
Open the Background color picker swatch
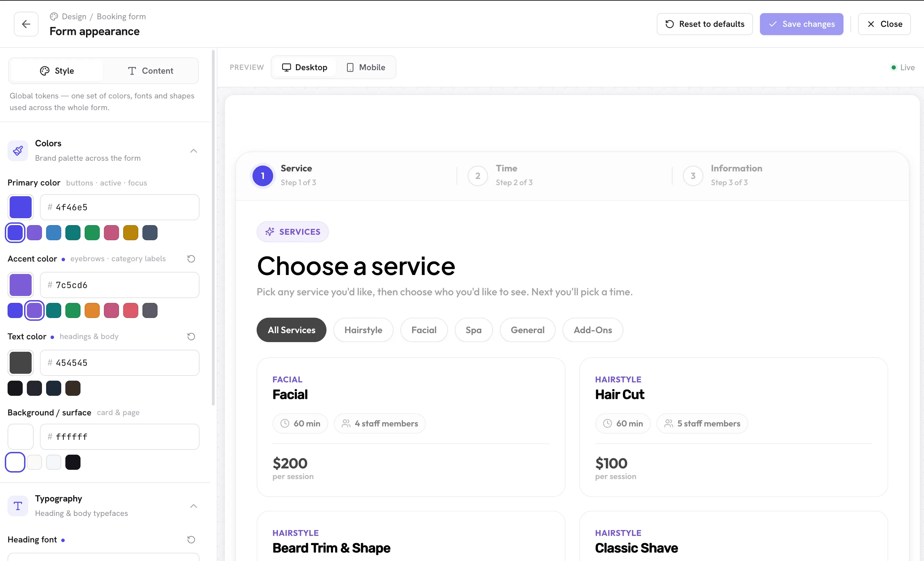click(21, 436)
